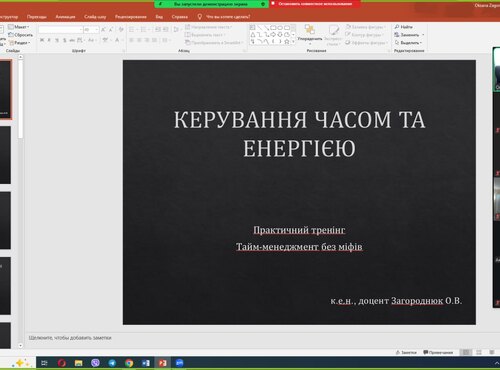Click the lightbulb 'Что вы хотите сделать' icon
The width and height of the screenshot is (500, 370).
coord(199,16)
